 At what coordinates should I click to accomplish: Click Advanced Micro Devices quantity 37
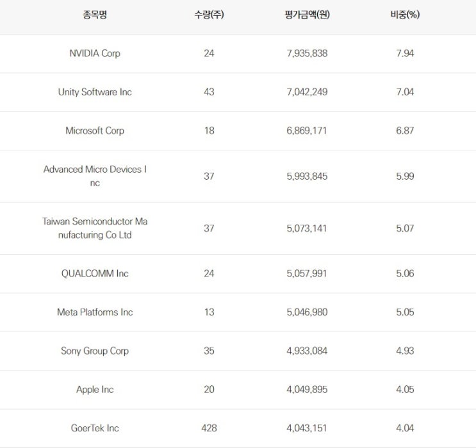coord(209,176)
